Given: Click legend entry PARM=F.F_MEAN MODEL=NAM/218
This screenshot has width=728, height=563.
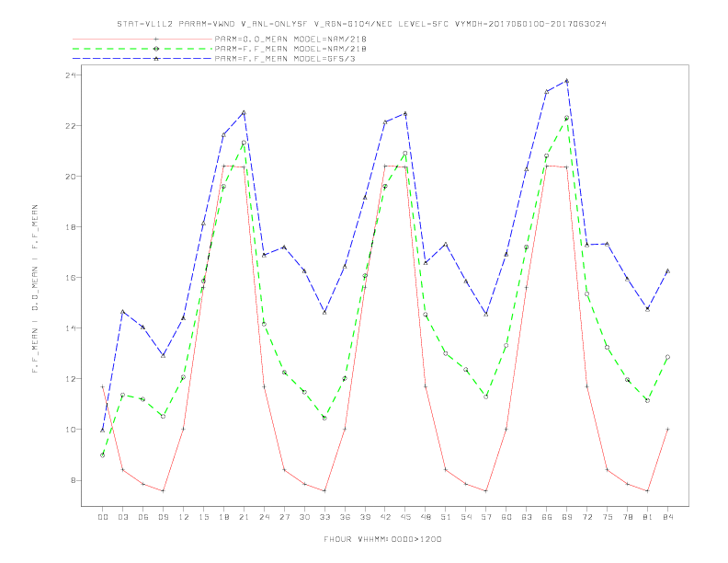Looking at the screenshot, I should tap(290, 49).
